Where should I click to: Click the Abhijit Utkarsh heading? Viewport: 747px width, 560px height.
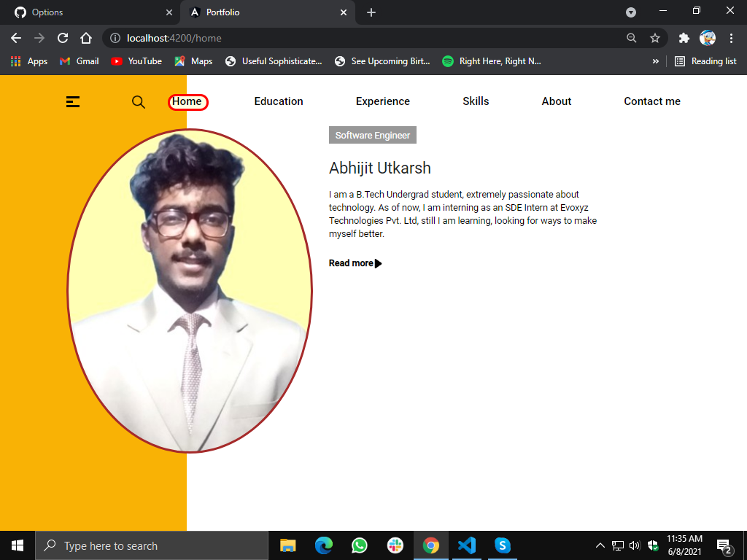point(379,168)
